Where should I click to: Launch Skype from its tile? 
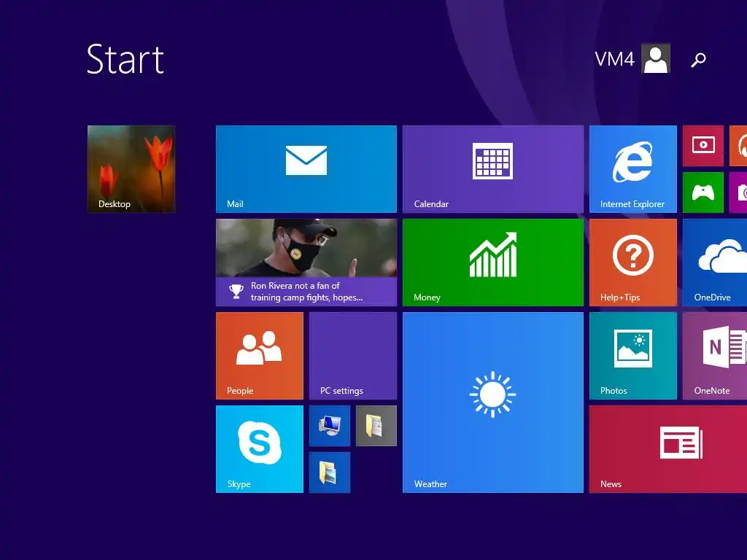pyautogui.click(x=259, y=449)
